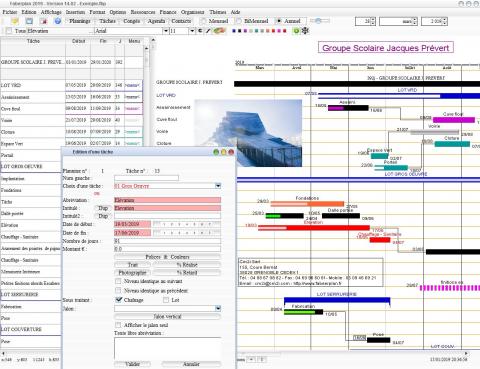Open the Finance menu
Screen dimensions: 480x369
pos(168,12)
